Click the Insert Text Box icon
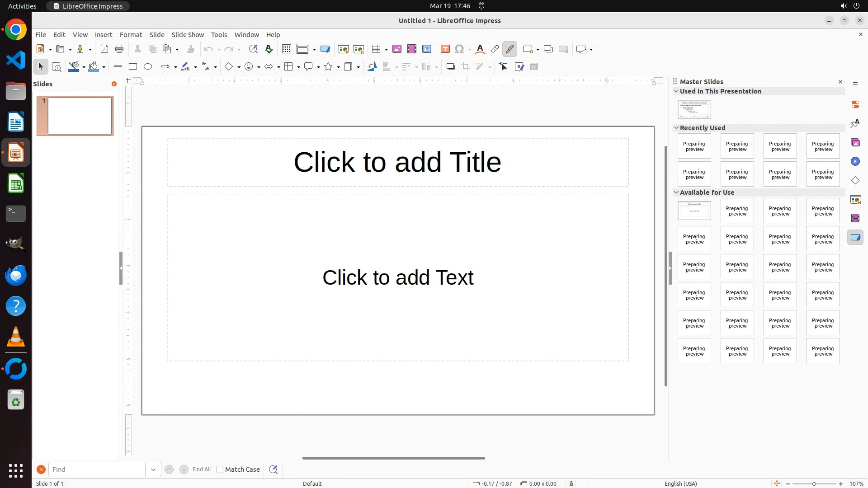 coord(445,49)
